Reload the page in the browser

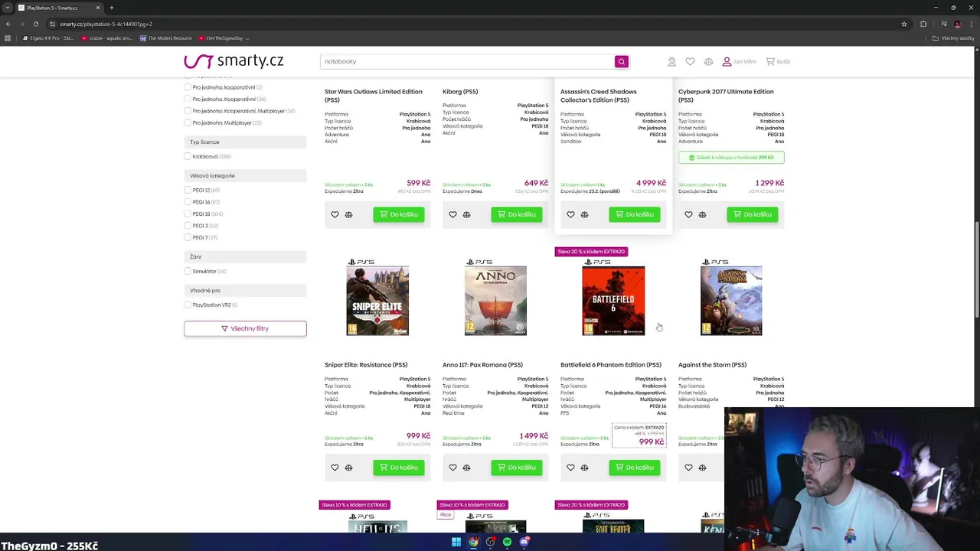35,24
